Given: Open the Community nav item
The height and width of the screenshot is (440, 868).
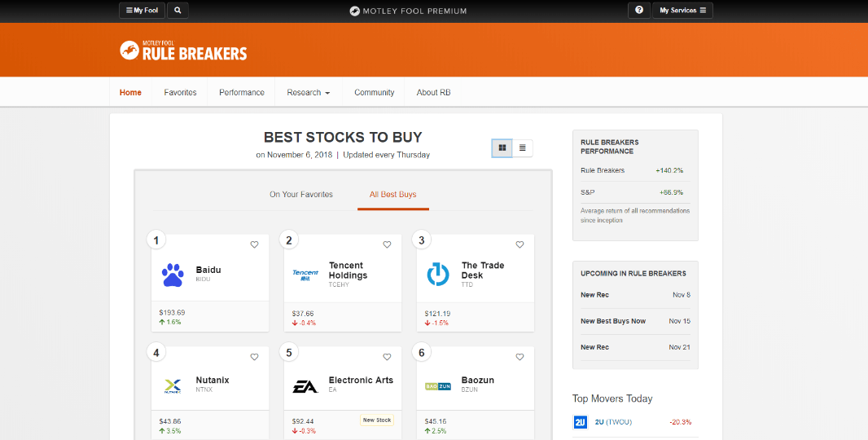Looking at the screenshot, I should (375, 93).
